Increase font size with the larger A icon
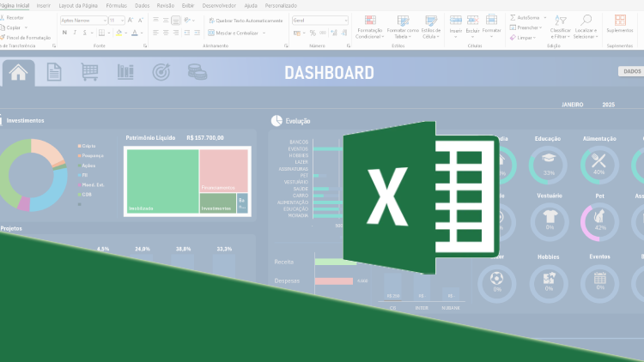Image resolution: width=644 pixels, height=362 pixels. [131, 20]
